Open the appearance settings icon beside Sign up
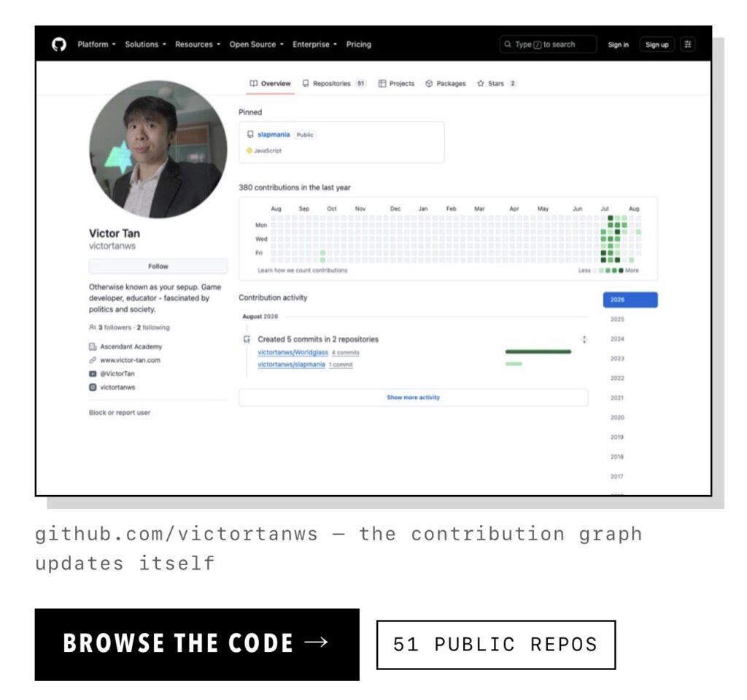747x700 pixels. tap(687, 44)
